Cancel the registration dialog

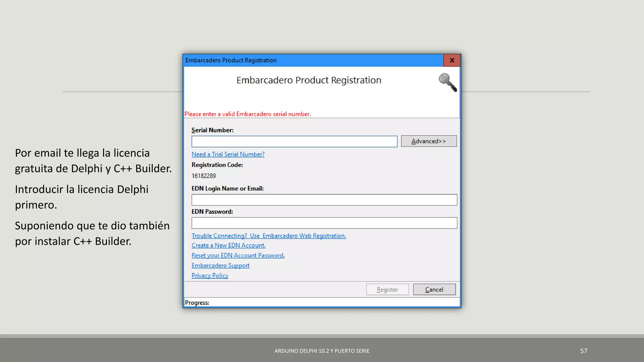434,289
